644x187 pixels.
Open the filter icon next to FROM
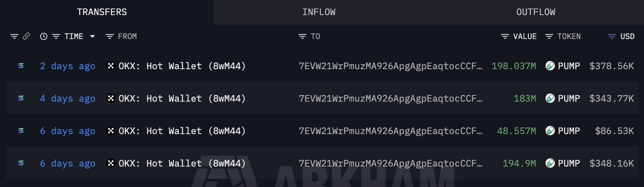(110, 36)
